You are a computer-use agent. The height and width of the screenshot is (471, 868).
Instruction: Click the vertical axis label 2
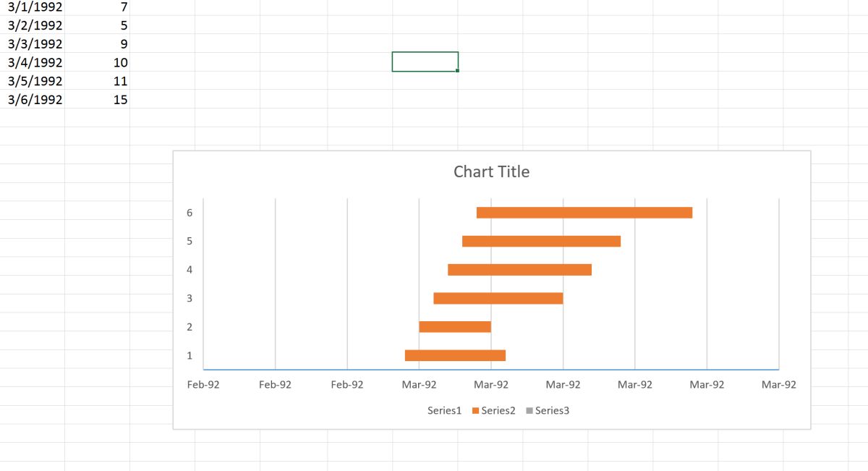[x=190, y=327]
